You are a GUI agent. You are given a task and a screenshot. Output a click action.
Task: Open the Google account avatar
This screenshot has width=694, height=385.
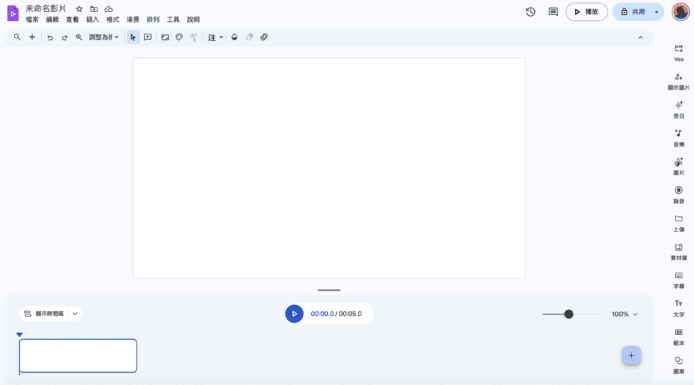(680, 12)
